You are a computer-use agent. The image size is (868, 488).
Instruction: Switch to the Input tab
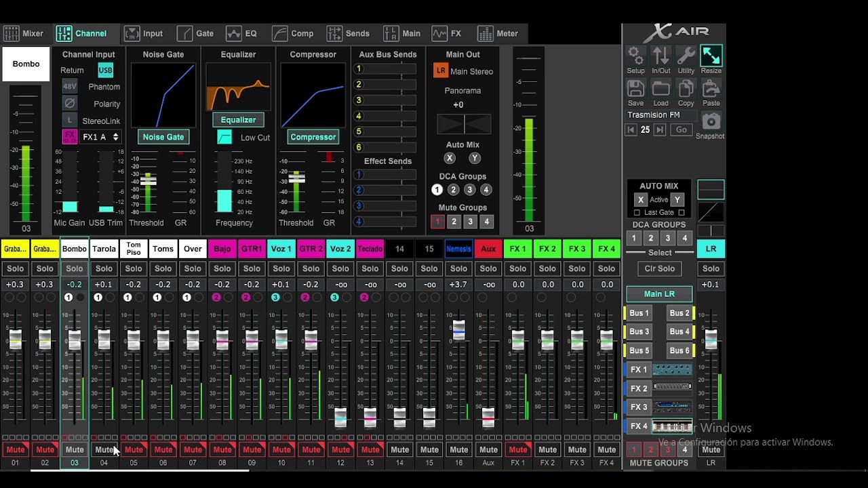pos(144,33)
